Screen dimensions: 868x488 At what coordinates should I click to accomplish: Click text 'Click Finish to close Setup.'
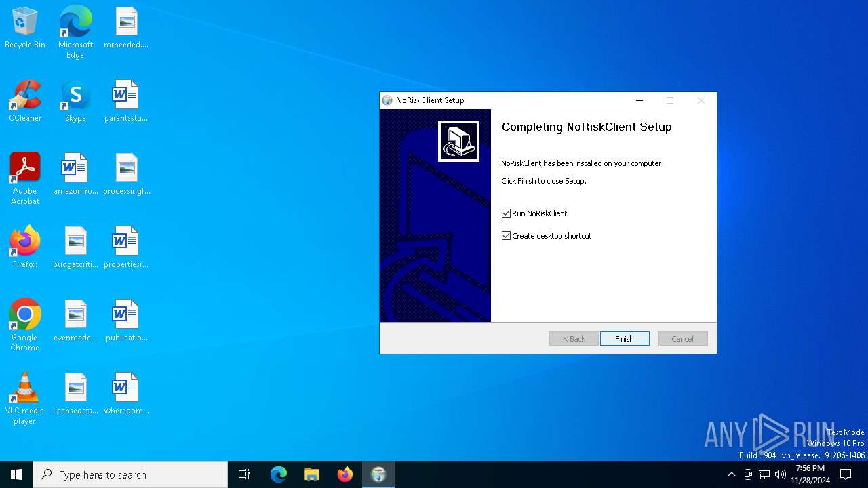click(544, 181)
